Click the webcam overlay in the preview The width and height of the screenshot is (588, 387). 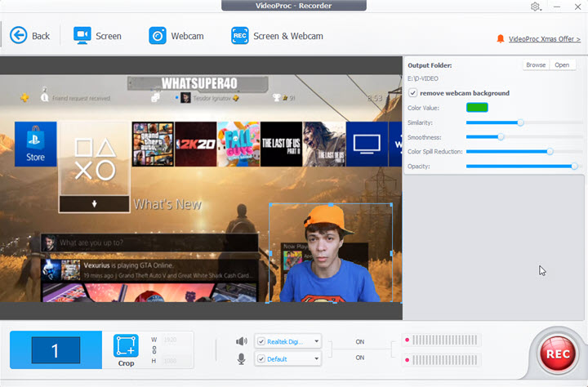tap(331, 253)
